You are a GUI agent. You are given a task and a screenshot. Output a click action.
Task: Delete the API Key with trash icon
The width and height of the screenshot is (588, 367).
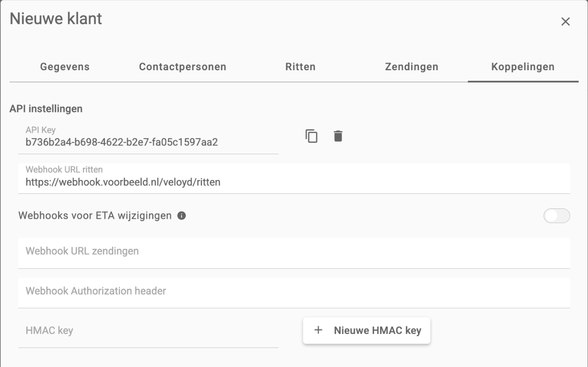click(x=338, y=136)
